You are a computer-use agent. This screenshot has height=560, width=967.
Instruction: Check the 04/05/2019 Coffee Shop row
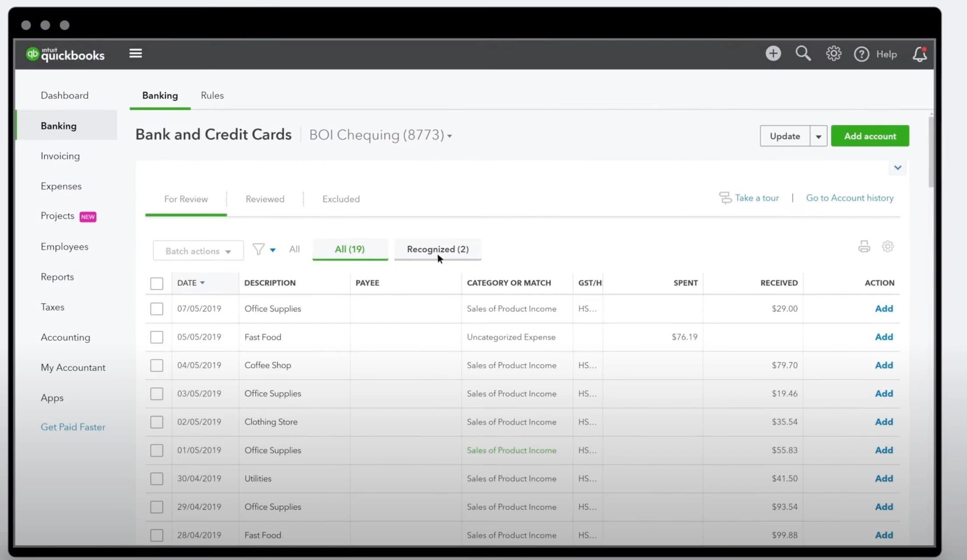157,365
